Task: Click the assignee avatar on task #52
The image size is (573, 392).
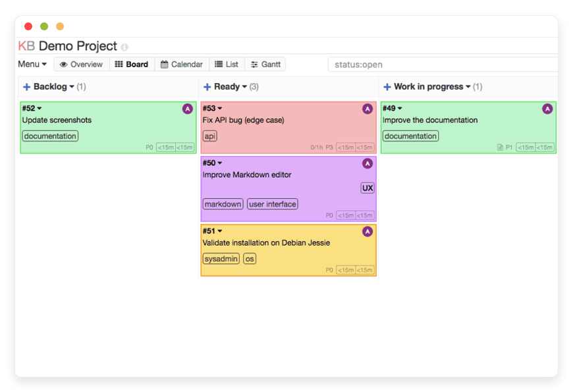Action: 188,109
